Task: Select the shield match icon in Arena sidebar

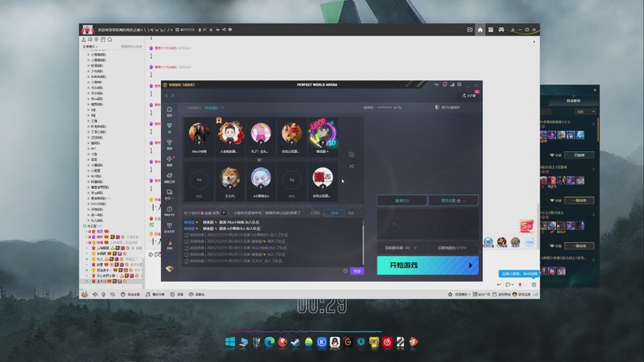Action: (169, 128)
